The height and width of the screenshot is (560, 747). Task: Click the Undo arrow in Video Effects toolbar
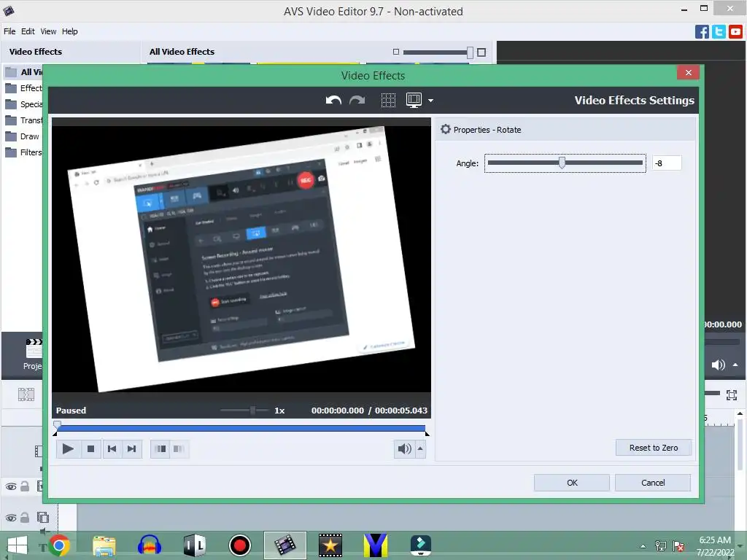[x=333, y=101]
